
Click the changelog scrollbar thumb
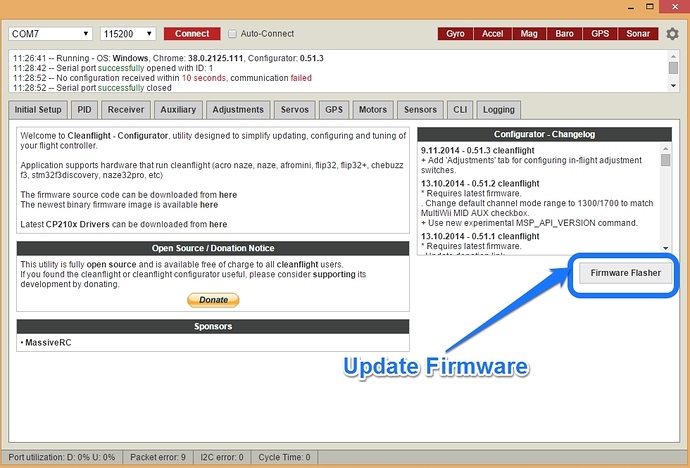point(665,160)
